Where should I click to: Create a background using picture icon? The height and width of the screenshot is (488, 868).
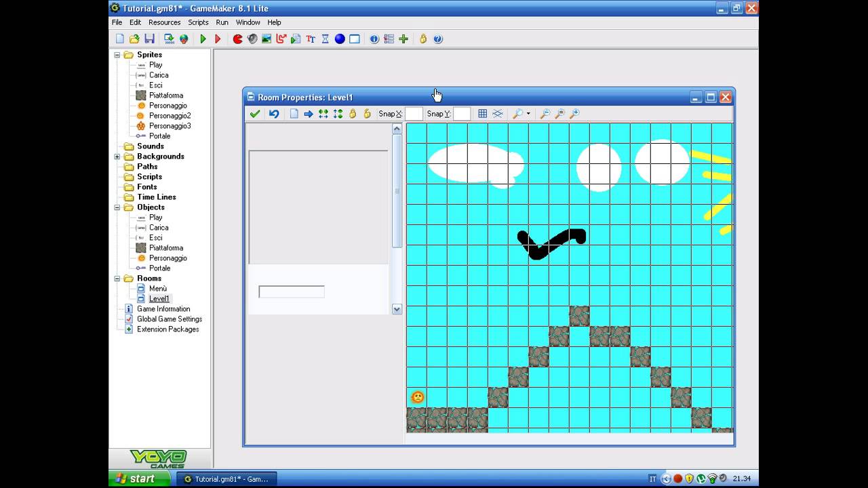(267, 39)
